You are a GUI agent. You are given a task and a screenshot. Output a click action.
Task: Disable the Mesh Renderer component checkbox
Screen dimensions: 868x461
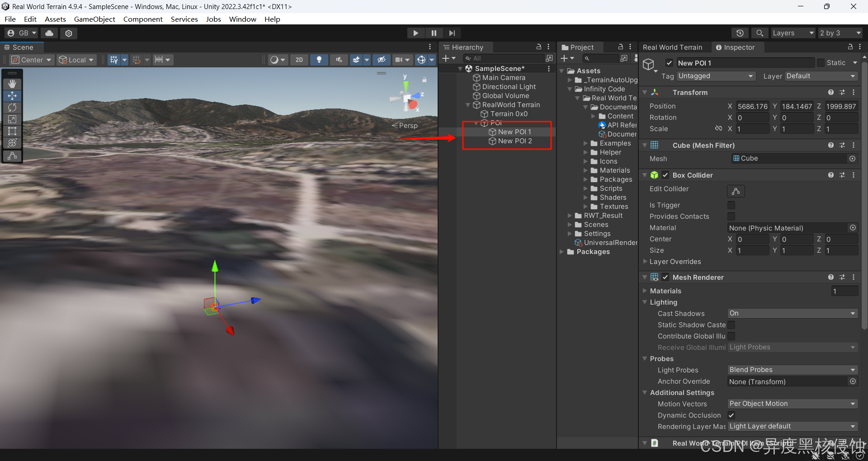click(x=665, y=277)
